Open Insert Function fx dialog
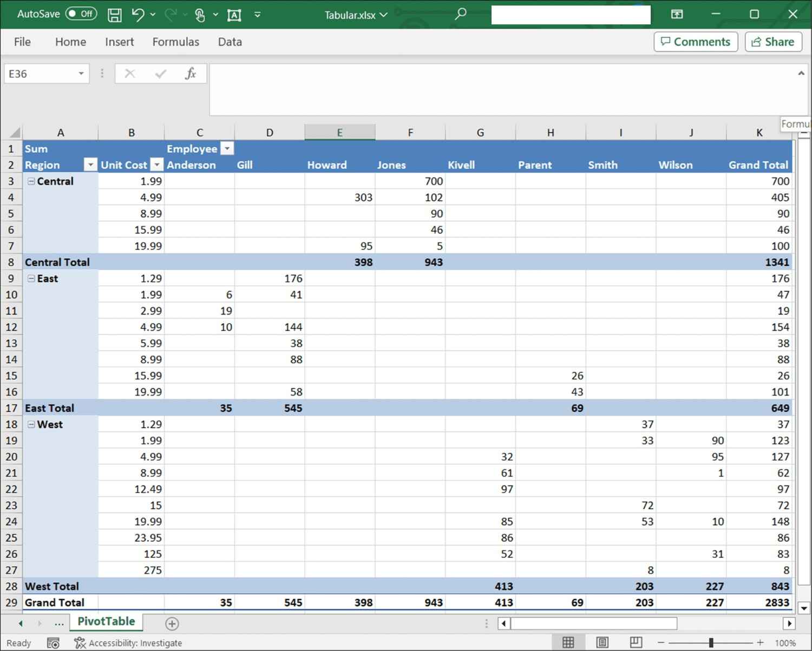The height and width of the screenshot is (651, 812). 191,74
